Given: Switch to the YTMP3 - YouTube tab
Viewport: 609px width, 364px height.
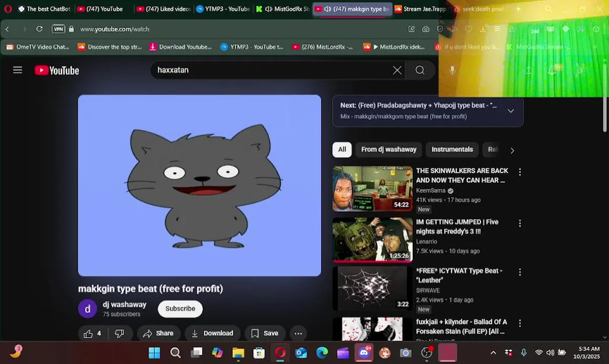Looking at the screenshot, I should point(223,9).
